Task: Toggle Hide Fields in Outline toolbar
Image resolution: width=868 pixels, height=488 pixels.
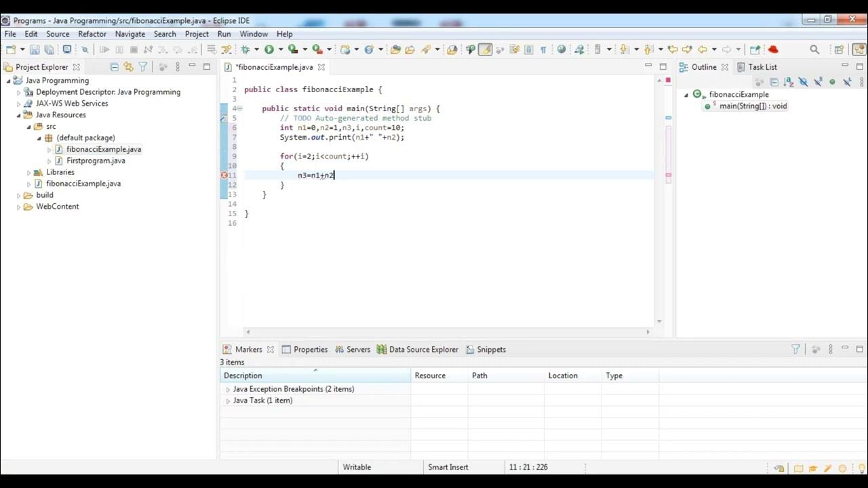Action: pos(804,82)
